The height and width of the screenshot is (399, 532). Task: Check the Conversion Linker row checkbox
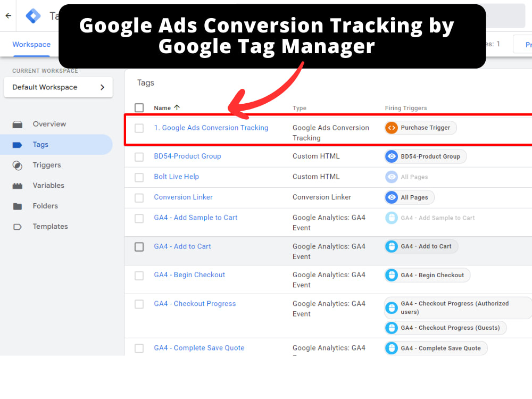click(139, 198)
